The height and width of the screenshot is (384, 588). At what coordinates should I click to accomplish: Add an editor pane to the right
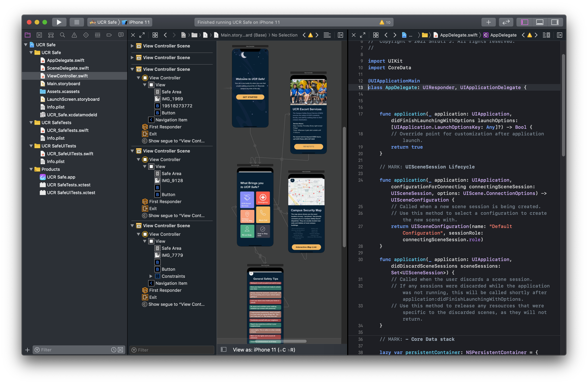[560, 35]
